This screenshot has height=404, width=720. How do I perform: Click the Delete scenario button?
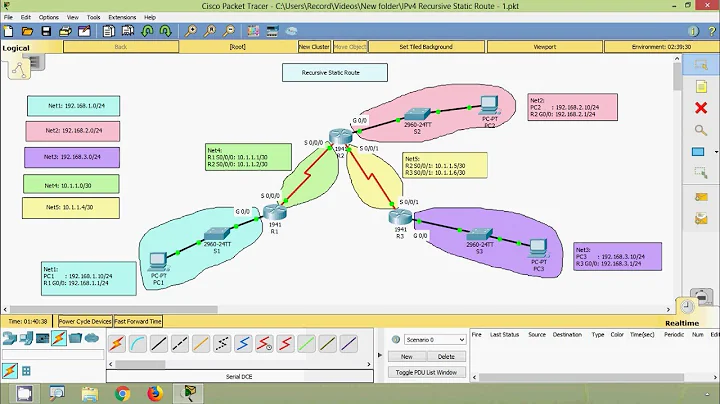446,357
